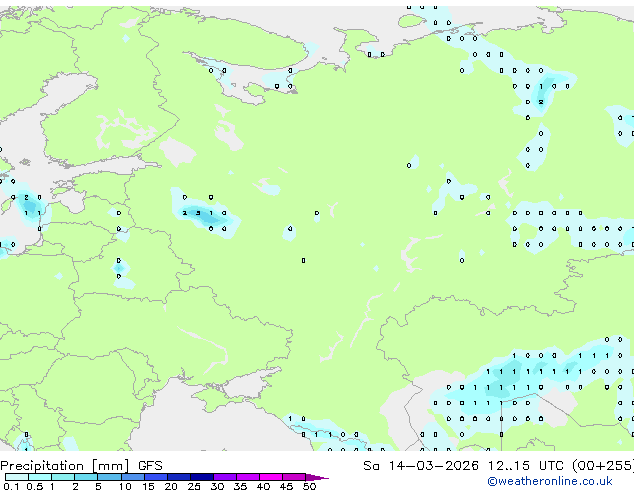Select the '12..15 UTC' time label

click(526, 466)
